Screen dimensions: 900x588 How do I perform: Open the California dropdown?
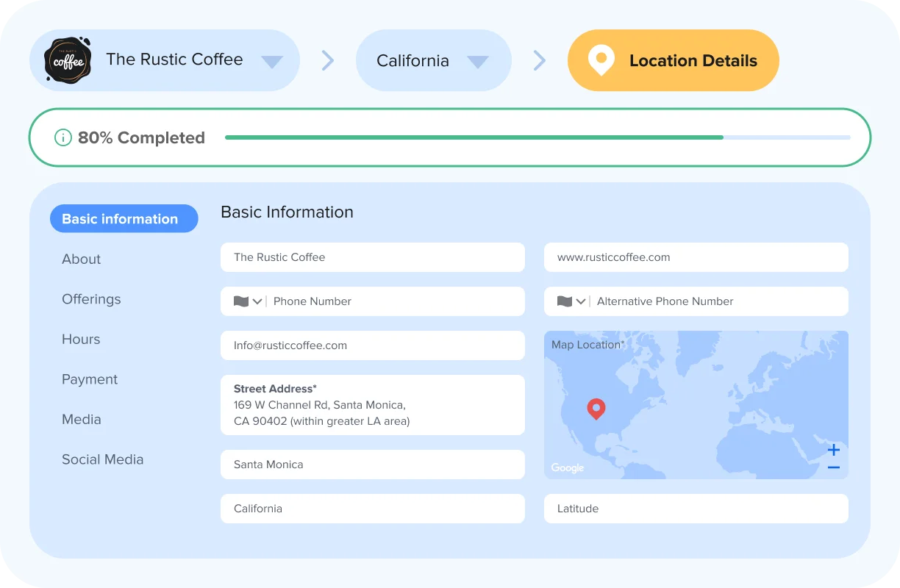click(x=479, y=60)
